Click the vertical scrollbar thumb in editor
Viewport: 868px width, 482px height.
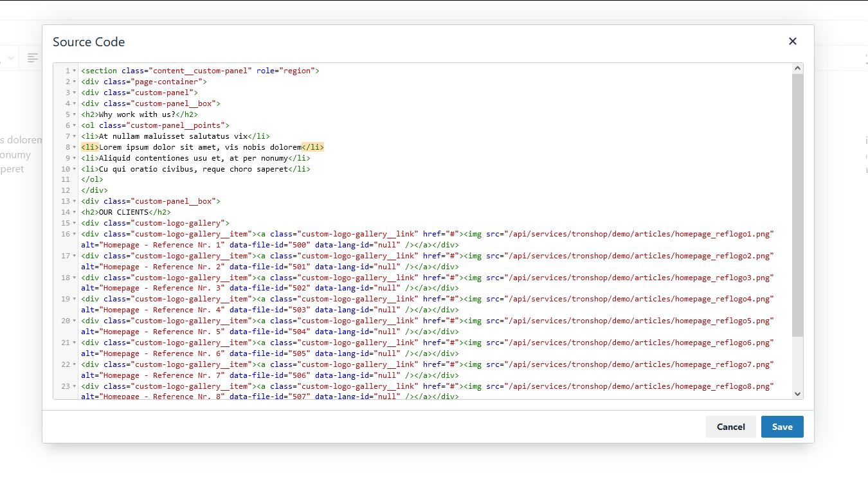(x=798, y=205)
